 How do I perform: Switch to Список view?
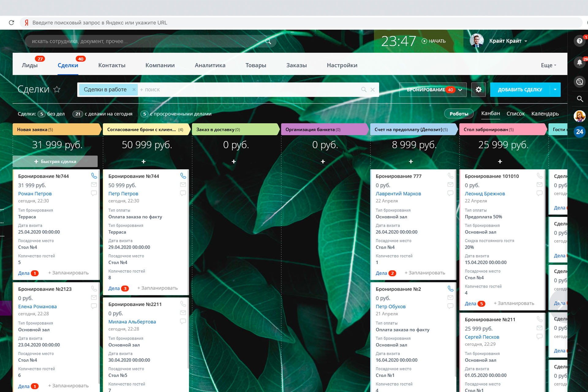pos(515,114)
